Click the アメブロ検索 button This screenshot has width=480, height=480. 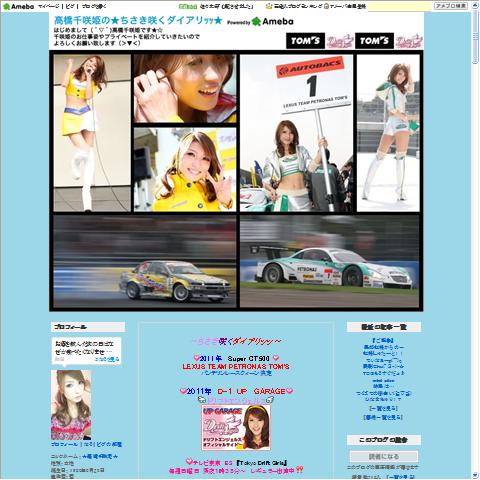click(x=451, y=6)
